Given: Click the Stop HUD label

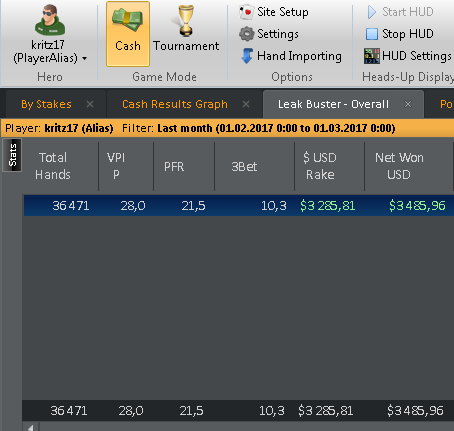Looking at the screenshot, I should (408, 34).
